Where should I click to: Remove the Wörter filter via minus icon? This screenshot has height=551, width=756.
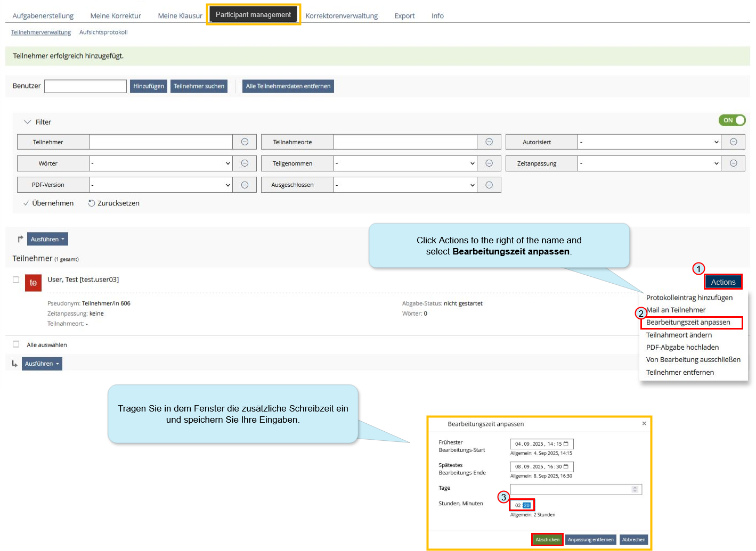(x=245, y=163)
